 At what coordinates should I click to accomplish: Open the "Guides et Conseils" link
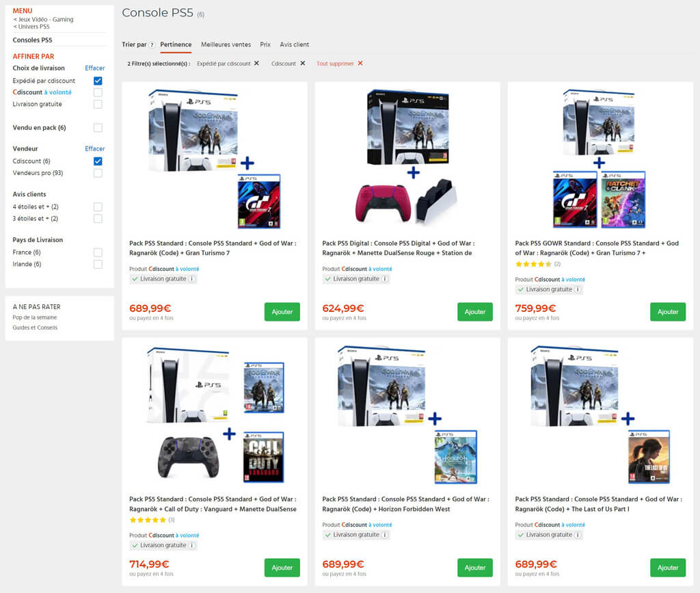click(x=33, y=328)
